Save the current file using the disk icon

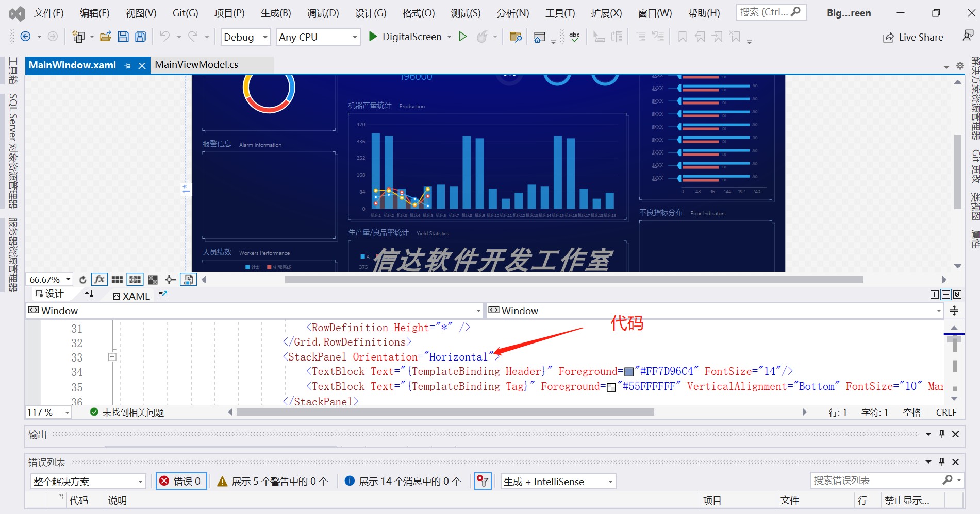(123, 37)
